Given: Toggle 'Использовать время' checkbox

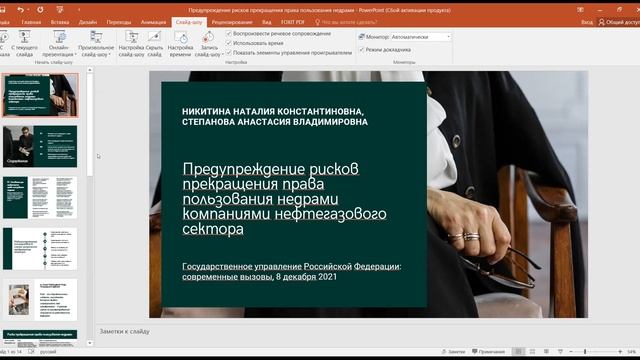Looking at the screenshot, I should pos(229,43).
